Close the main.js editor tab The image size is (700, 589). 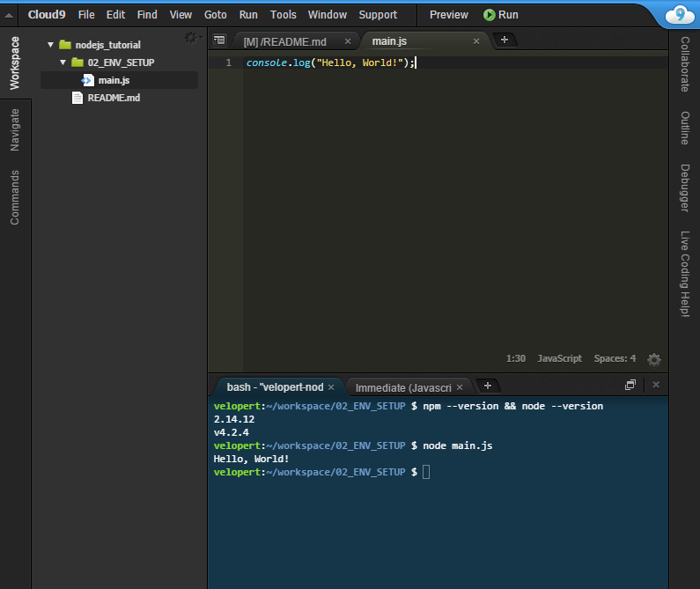click(477, 41)
